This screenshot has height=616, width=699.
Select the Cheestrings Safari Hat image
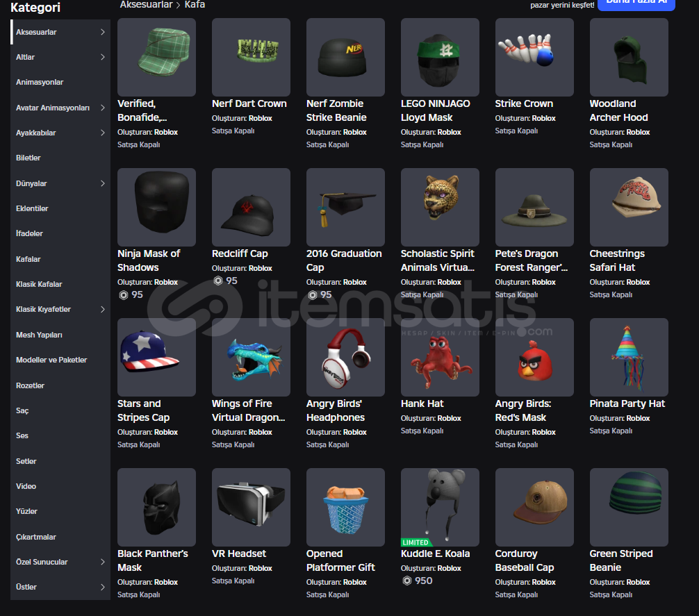(629, 207)
